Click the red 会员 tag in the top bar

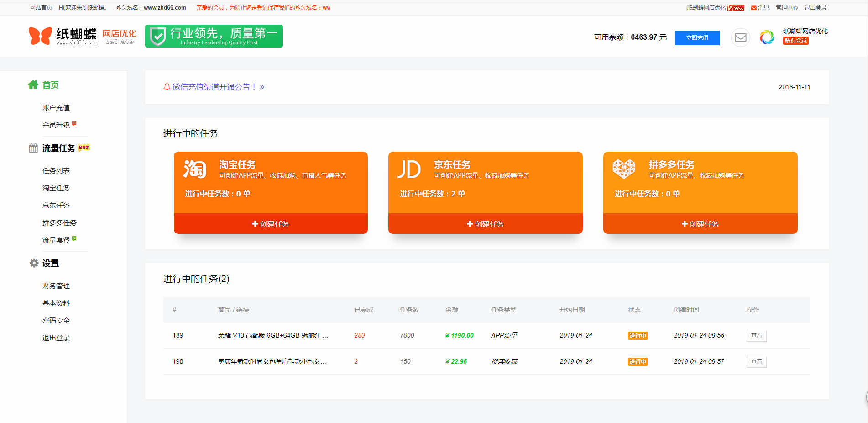[736, 8]
